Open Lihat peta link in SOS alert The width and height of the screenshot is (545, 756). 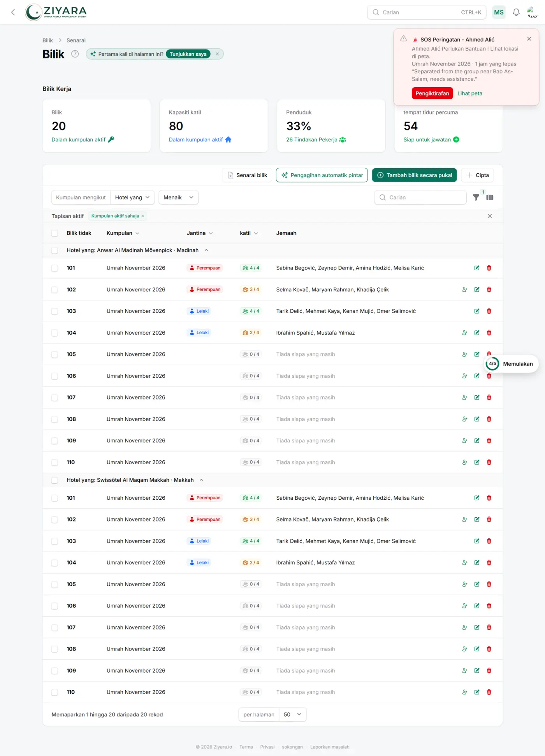click(x=469, y=93)
